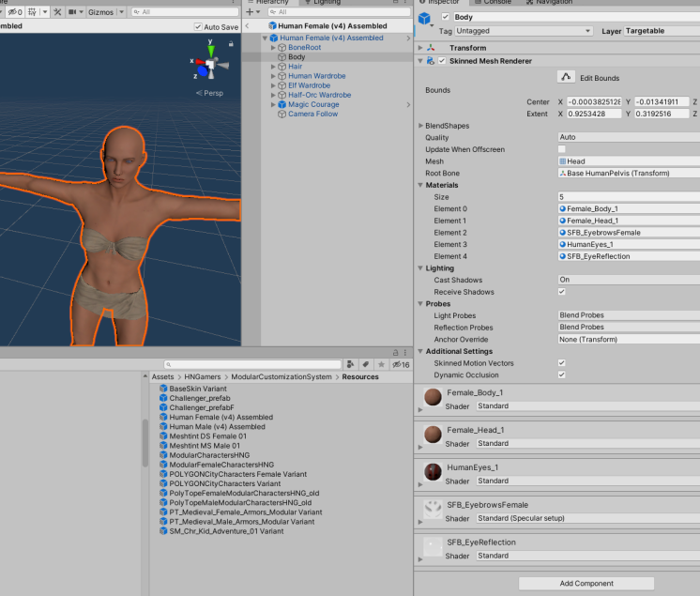Image resolution: width=700 pixels, height=596 pixels.
Task: Click the plus create icon in Hierarchy
Action: 249,12
